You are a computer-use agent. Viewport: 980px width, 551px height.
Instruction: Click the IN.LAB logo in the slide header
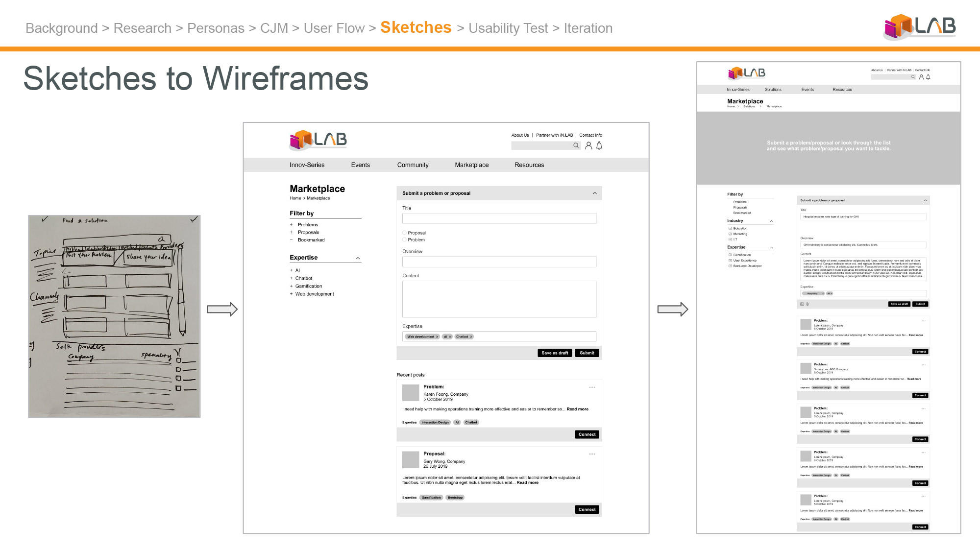point(920,26)
